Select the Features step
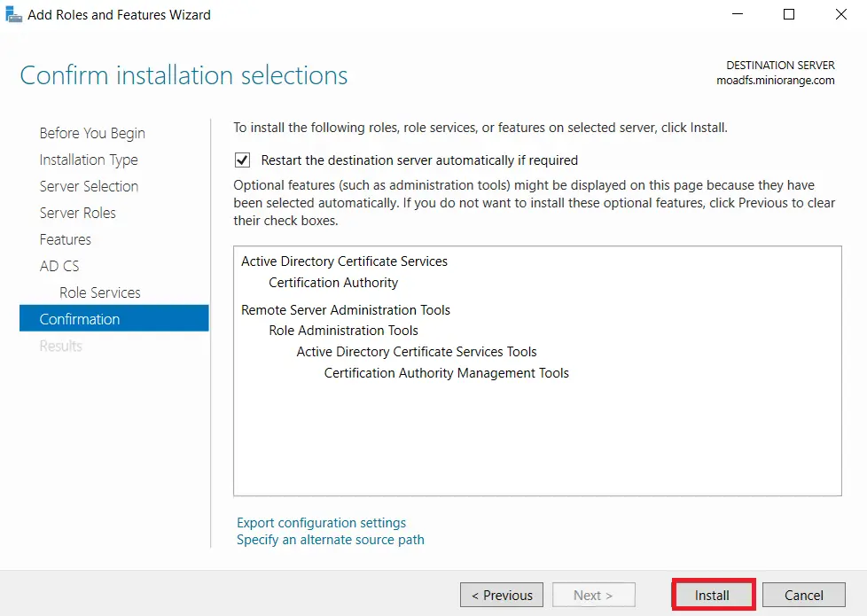The image size is (867, 616). click(65, 239)
